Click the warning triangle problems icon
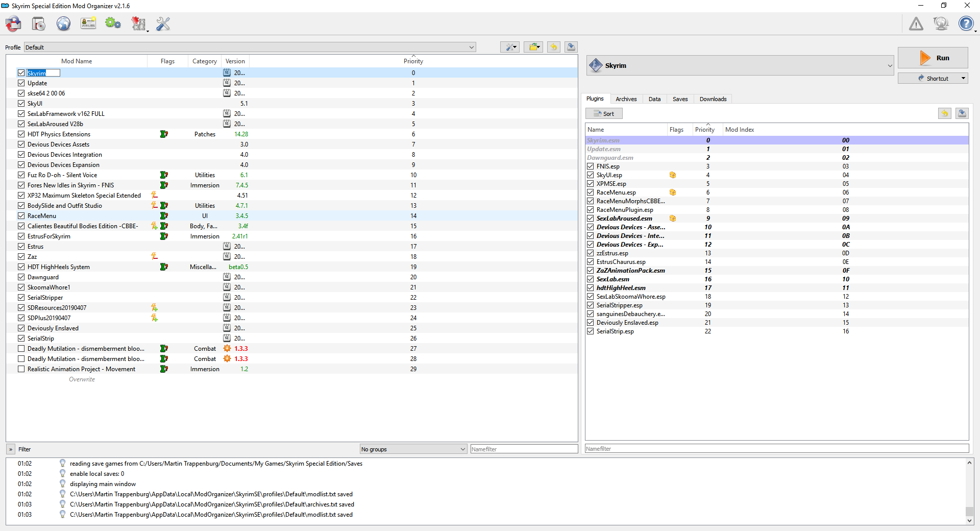Viewport: 980px width, 531px height. tap(916, 23)
